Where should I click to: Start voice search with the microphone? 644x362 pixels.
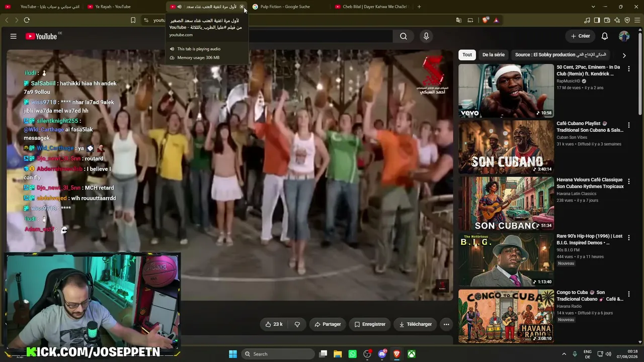(x=426, y=36)
